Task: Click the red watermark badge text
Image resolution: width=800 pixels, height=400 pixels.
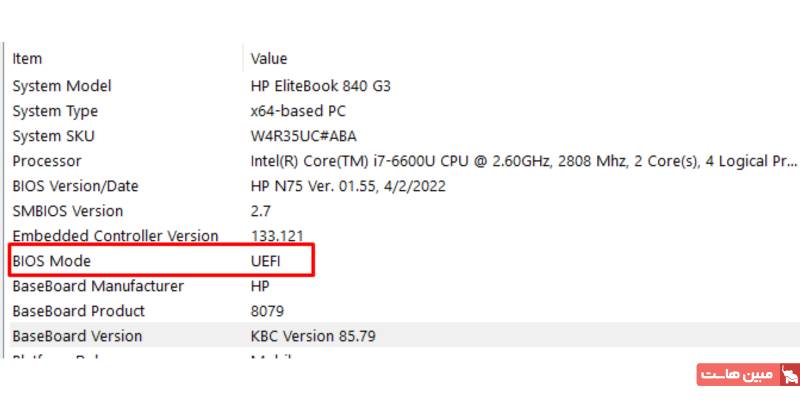Action: coord(737,375)
